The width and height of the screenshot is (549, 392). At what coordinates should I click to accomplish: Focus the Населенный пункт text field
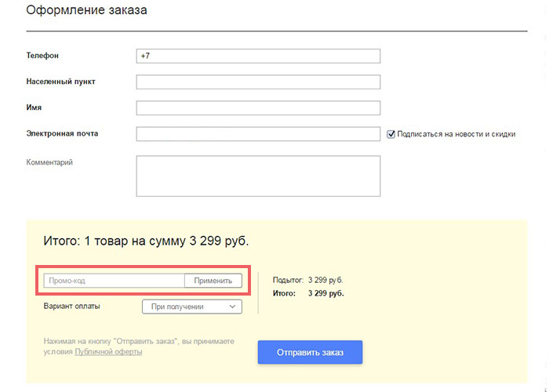(x=258, y=82)
